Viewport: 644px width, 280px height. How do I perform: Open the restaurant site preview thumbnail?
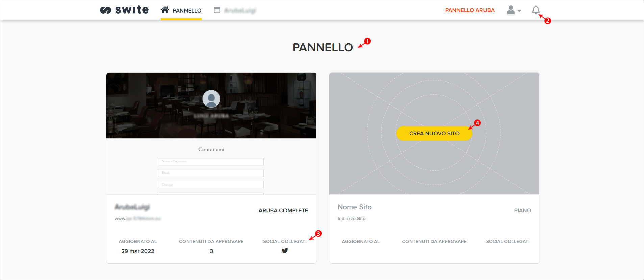click(211, 133)
